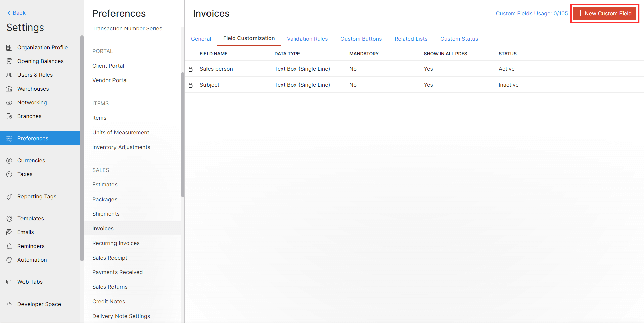Open Branches settings
The image size is (644, 323).
pyautogui.click(x=29, y=116)
